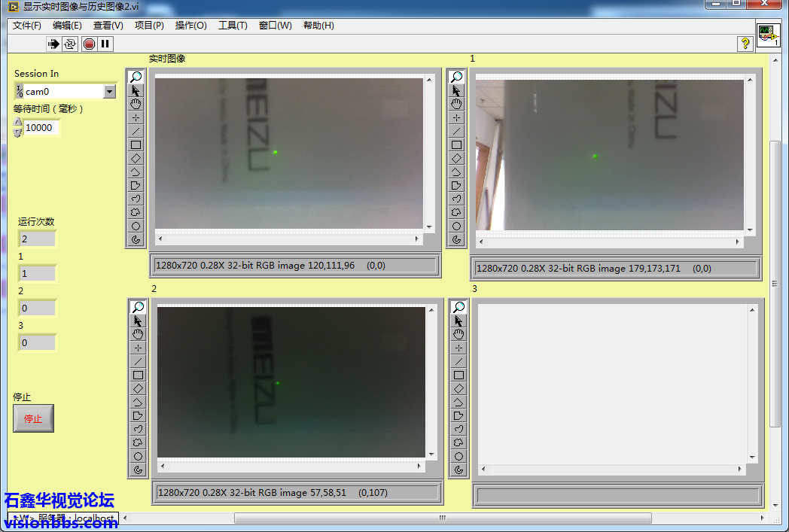The width and height of the screenshot is (789, 532).
Task: Open context help with the question mark icon
Action: pyautogui.click(x=745, y=44)
